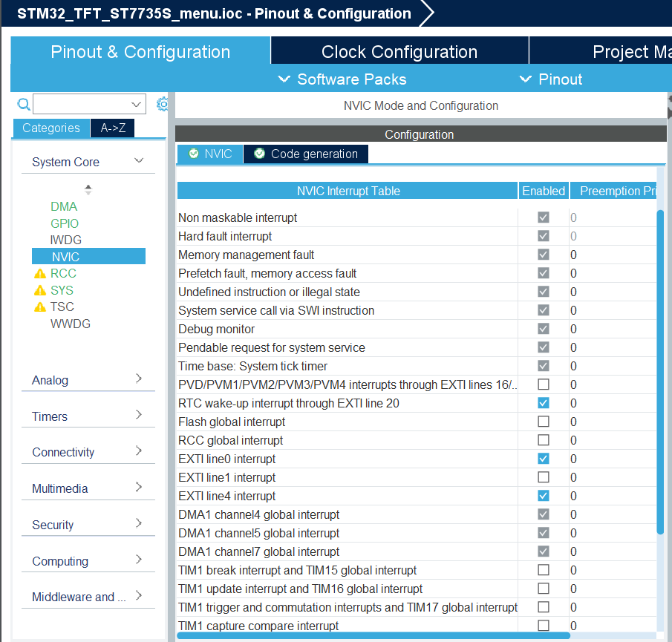Select RCC in System Core list
The width and height of the screenshot is (672, 642).
tap(63, 273)
